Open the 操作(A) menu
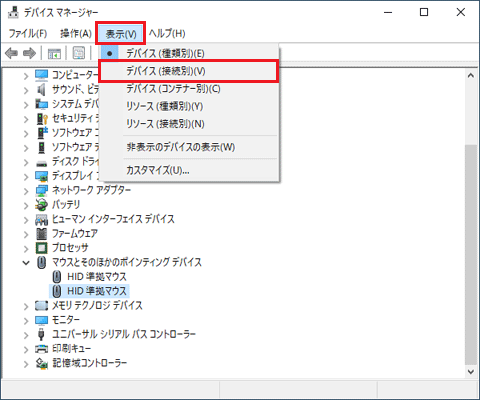This screenshot has height=400, width=480. pyautogui.click(x=76, y=33)
